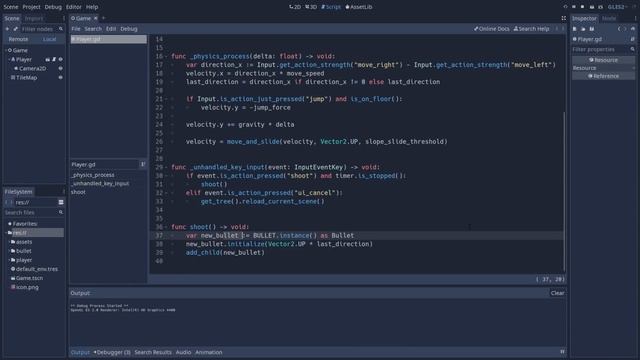The height and width of the screenshot is (360, 640).
Task: Open the Scene menu
Action: [11, 7]
